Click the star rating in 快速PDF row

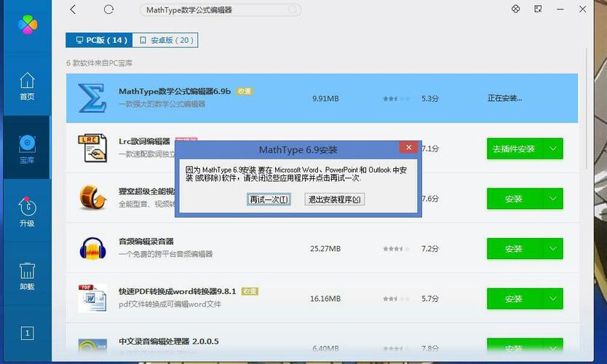[x=396, y=298]
